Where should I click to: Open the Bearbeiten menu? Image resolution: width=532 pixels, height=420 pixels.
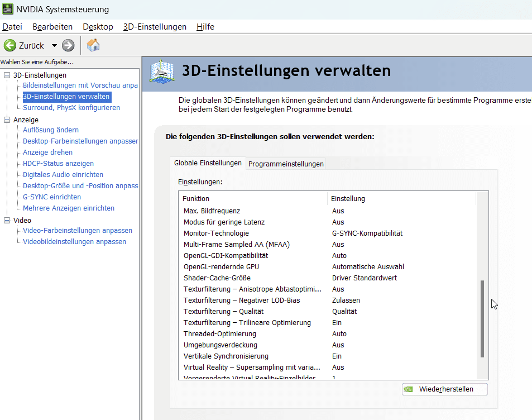(x=52, y=26)
